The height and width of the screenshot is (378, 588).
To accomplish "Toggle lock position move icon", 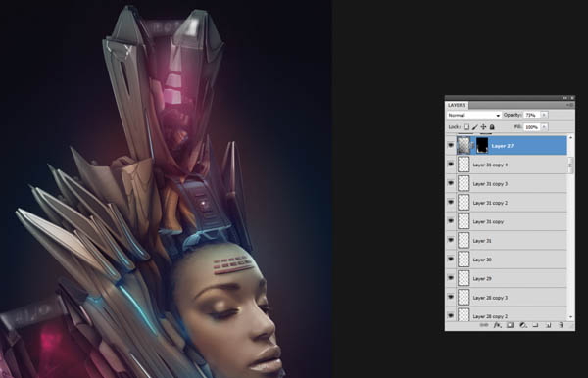I will [483, 127].
